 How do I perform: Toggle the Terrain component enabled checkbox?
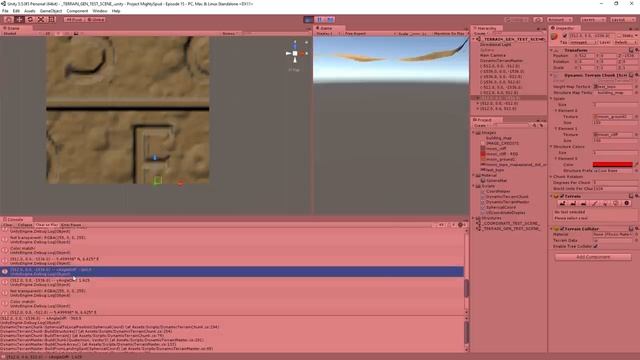pos(562,196)
